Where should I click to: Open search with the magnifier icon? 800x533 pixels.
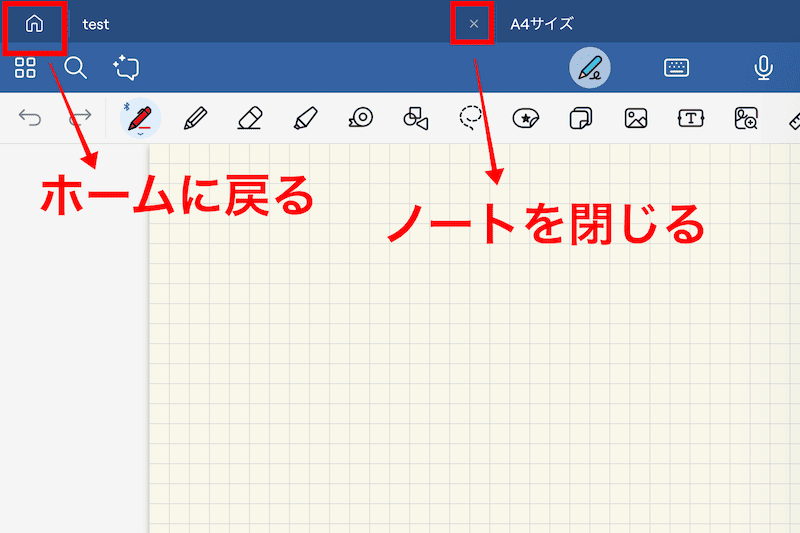click(x=75, y=68)
